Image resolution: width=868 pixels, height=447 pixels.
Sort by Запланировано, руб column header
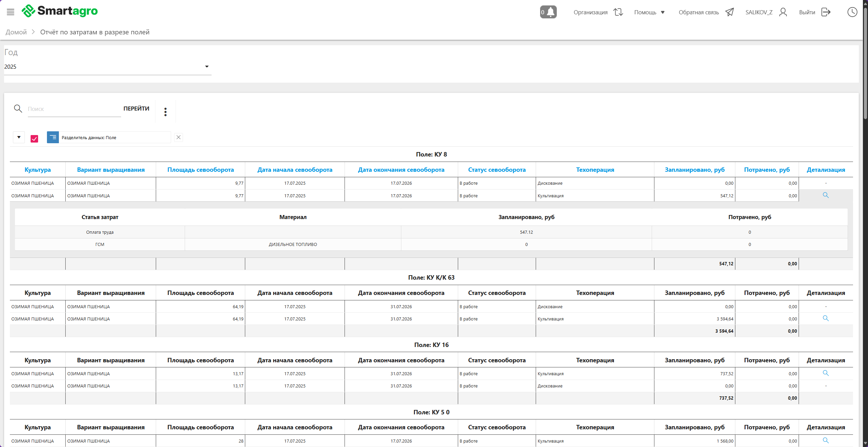(694, 170)
